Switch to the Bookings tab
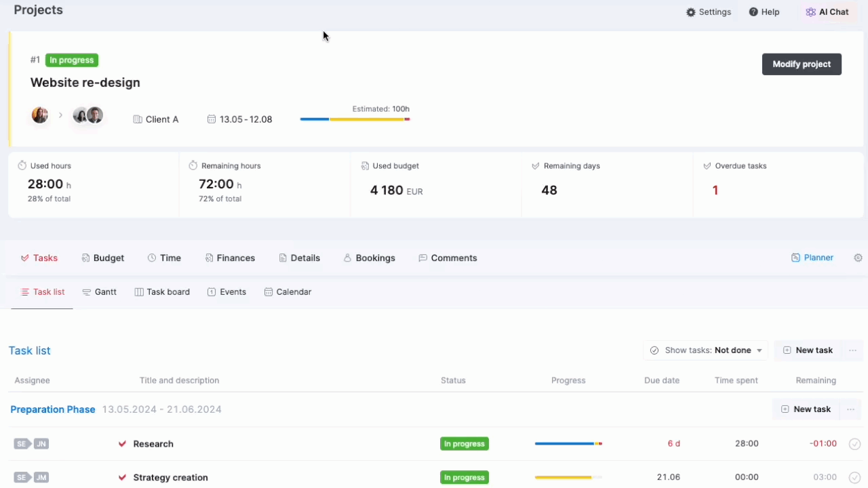Image resolution: width=868 pixels, height=488 pixels. click(369, 258)
